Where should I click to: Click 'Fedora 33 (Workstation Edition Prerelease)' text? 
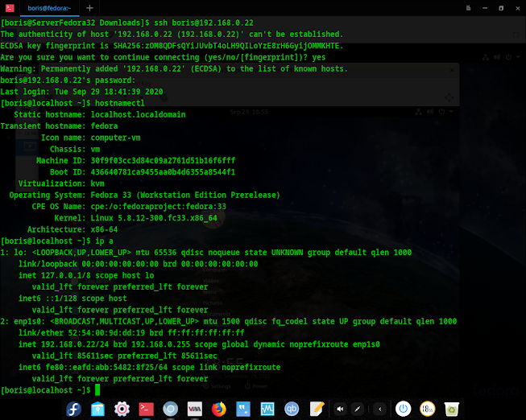pos(185,195)
